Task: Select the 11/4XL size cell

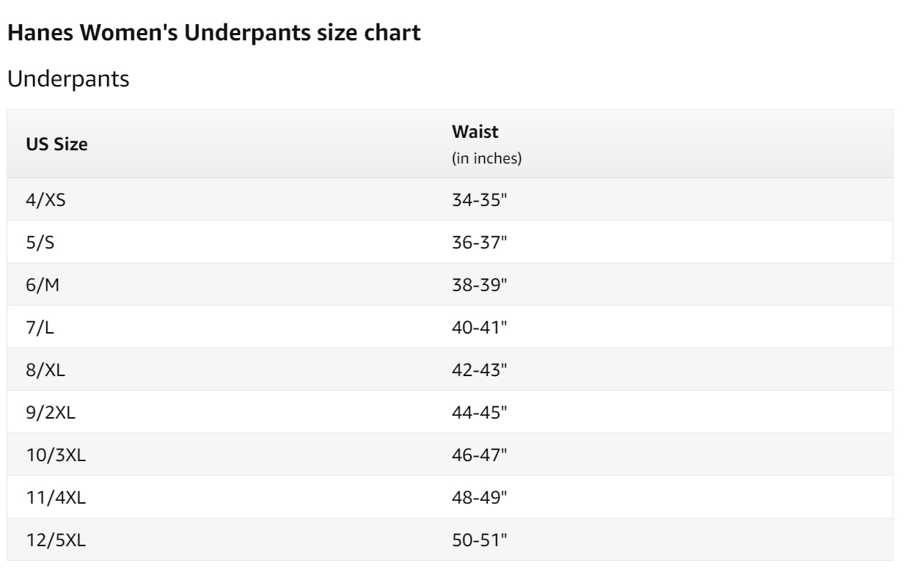Action: tap(56, 497)
